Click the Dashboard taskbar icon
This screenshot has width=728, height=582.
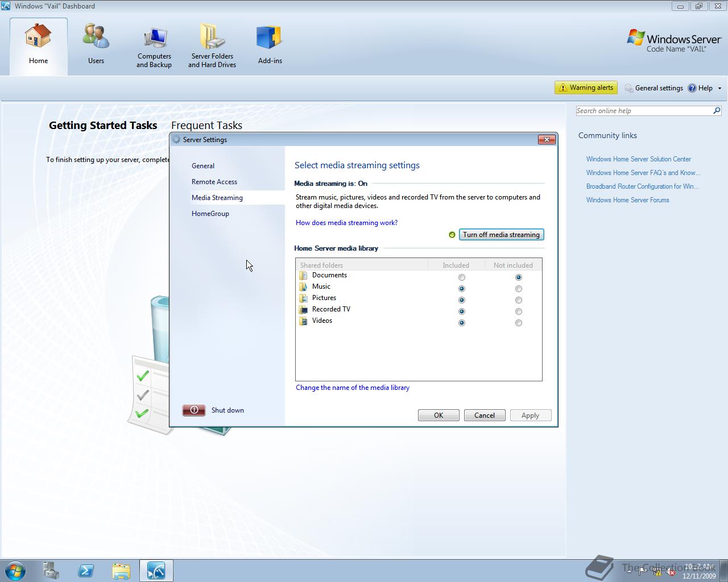(156, 571)
